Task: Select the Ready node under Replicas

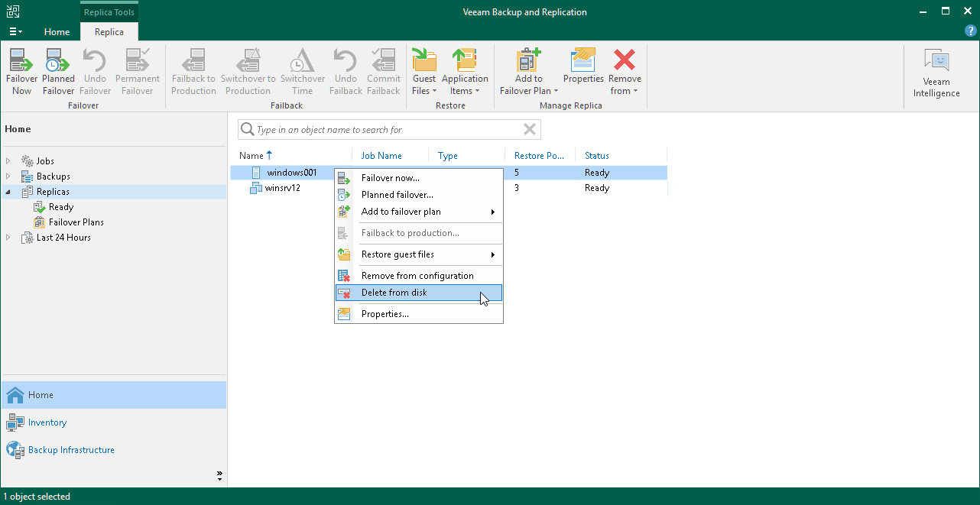Action: click(61, 207)
